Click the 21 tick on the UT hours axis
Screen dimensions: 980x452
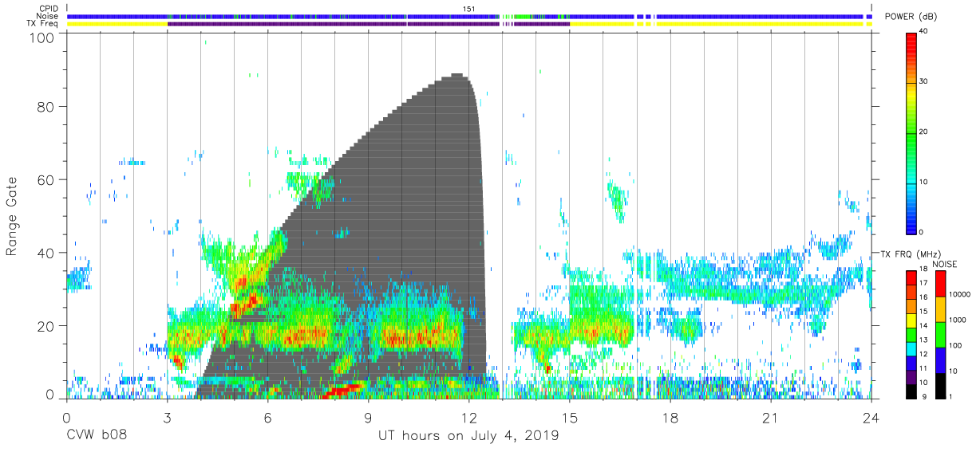click(x=771, y=417)
